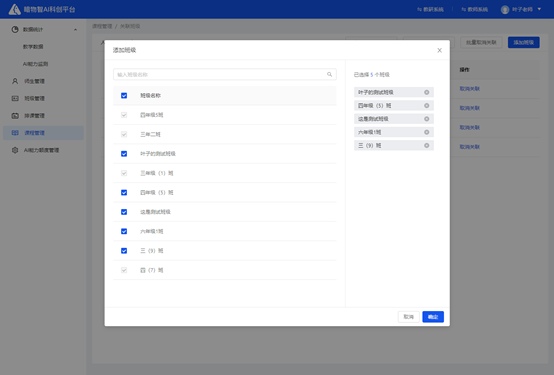Screen dimensions: 554x375
Task: Open 教学数据 in the sidebar
Action: pos(33,47)
